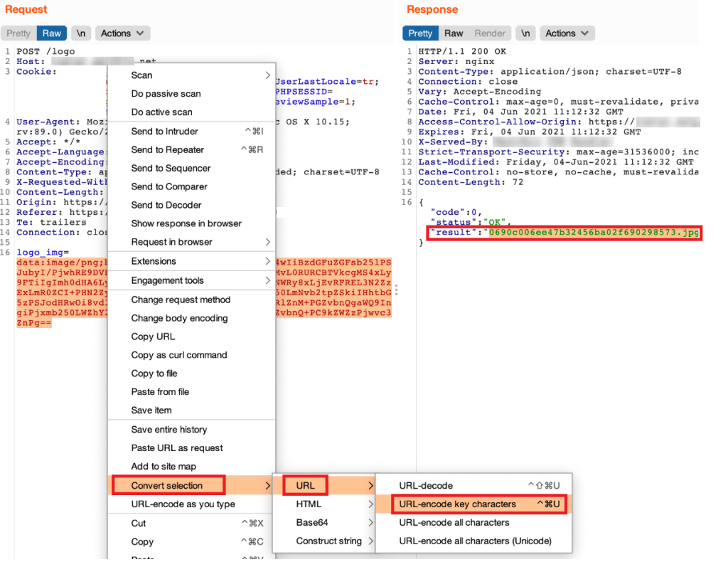
Task: Toggle the \n button in Request panel
Action: pyautogui.click(x=80, y=33)
